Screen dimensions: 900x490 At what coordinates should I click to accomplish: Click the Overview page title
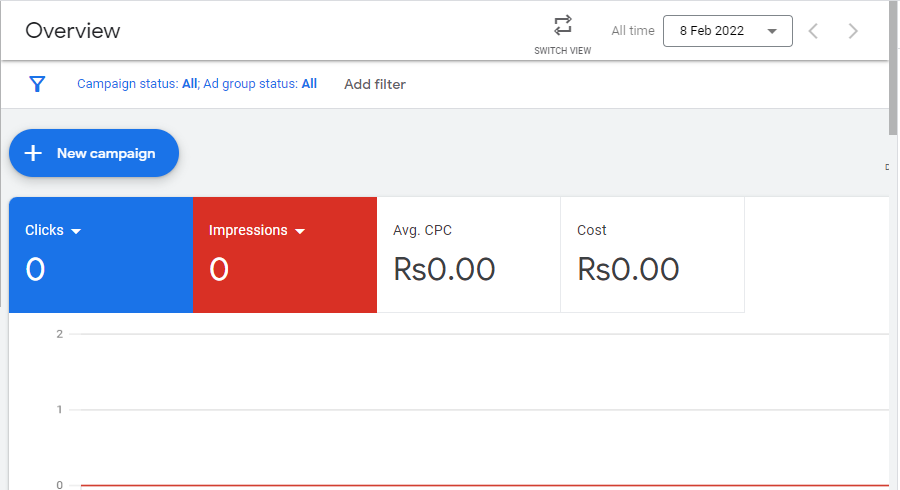[73, 31]
